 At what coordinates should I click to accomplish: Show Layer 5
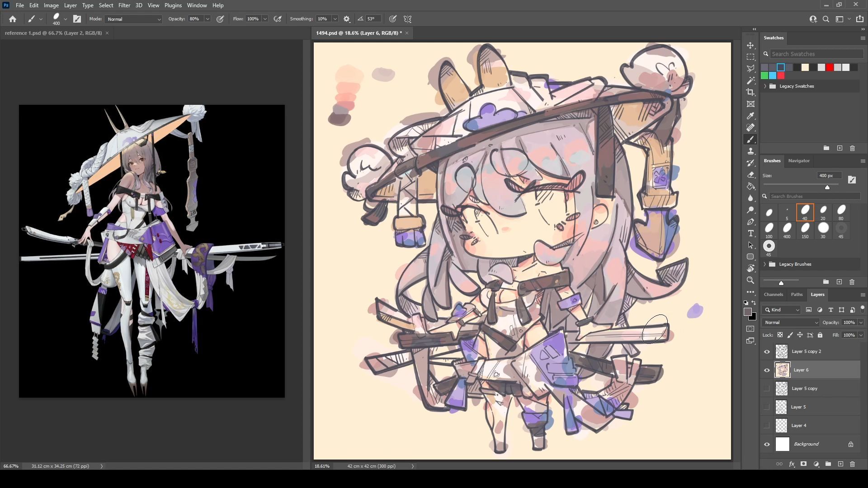pos(767,407)
